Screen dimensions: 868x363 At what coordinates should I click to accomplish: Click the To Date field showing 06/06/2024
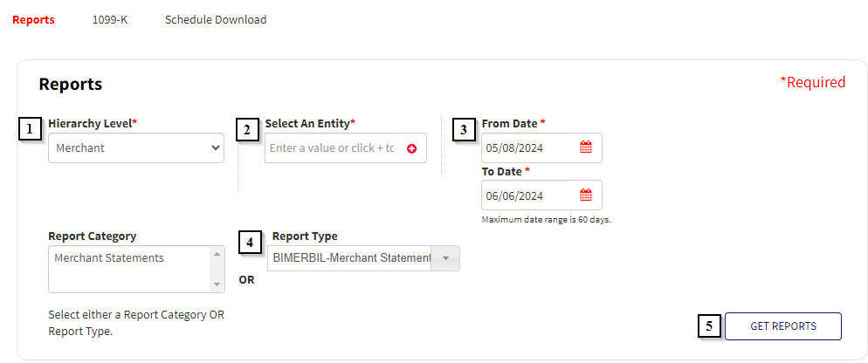[x=541, y=195]
